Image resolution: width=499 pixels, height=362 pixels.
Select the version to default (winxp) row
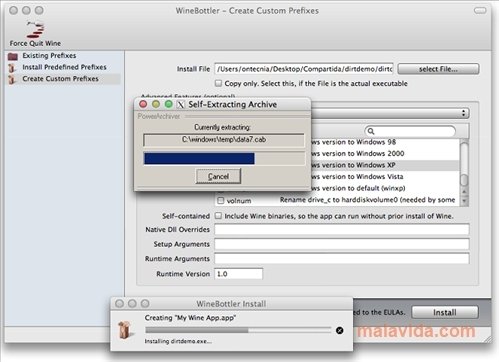click(x=385, y=188)
